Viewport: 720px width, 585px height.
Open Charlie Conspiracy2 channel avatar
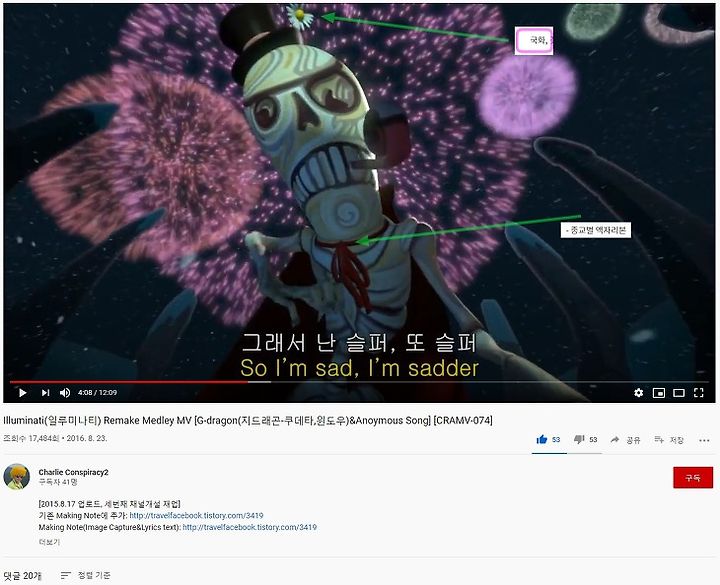pyautogui.click(x=17, y=477)
